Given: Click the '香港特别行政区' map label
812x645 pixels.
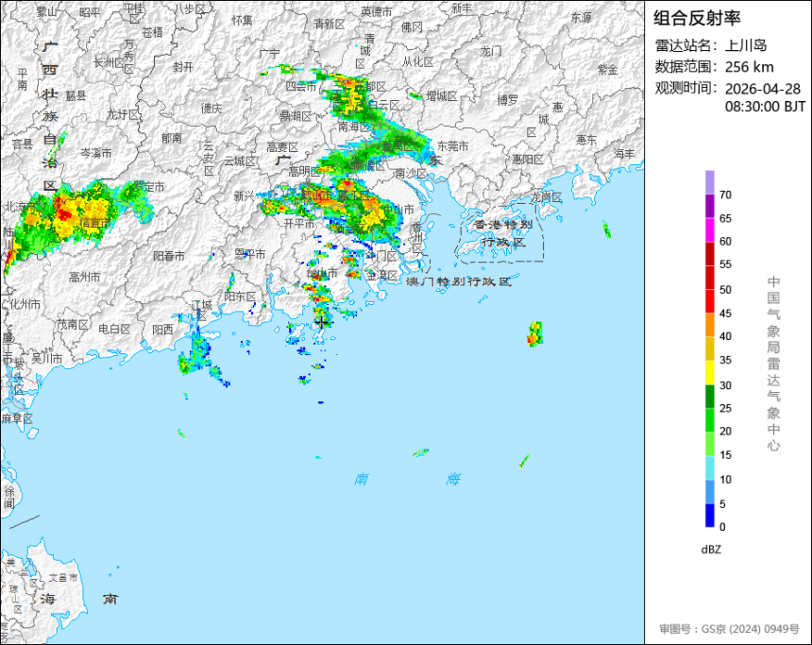Looking at the screenshot, I should (503, 233).
